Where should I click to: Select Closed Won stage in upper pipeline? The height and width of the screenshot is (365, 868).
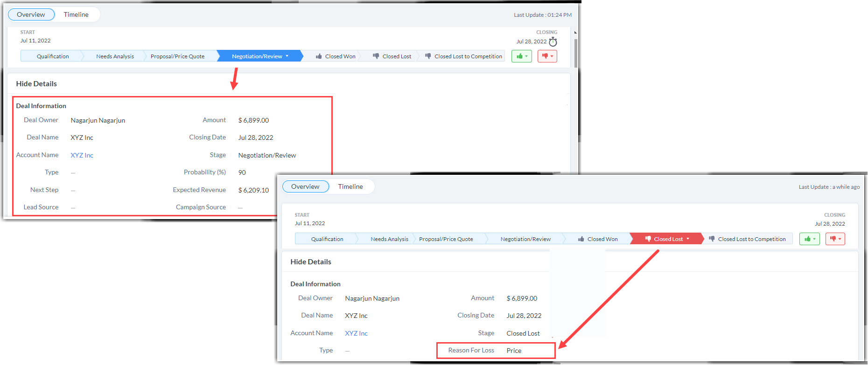click(336, 56)
